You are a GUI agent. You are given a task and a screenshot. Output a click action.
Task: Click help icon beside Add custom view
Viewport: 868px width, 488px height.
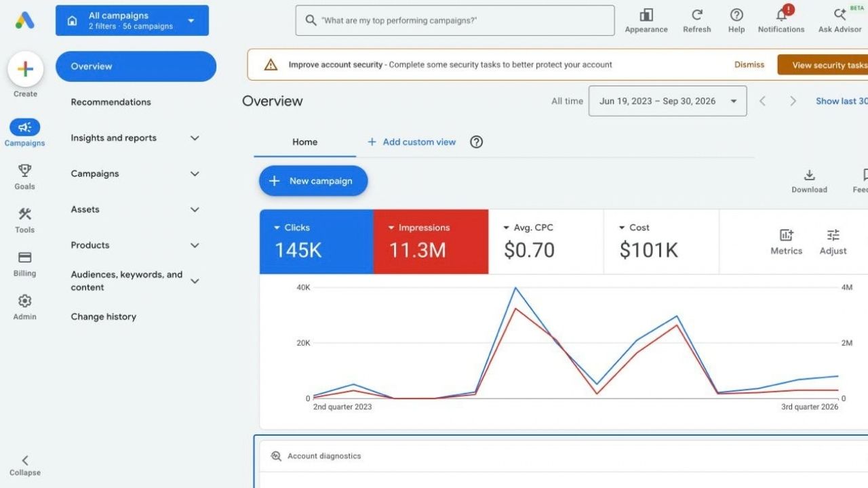point(477,142)
